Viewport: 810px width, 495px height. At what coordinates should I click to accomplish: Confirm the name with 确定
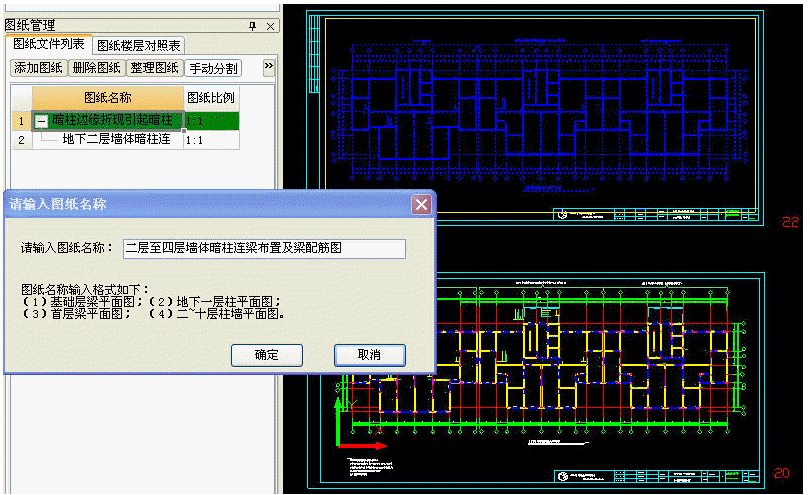tap(266, 355)
